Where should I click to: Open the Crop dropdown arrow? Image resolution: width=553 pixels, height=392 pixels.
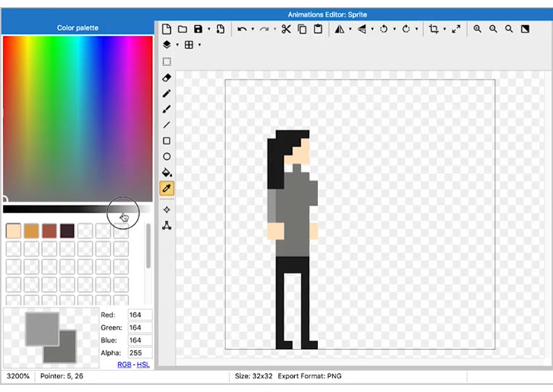pos(444,29)
